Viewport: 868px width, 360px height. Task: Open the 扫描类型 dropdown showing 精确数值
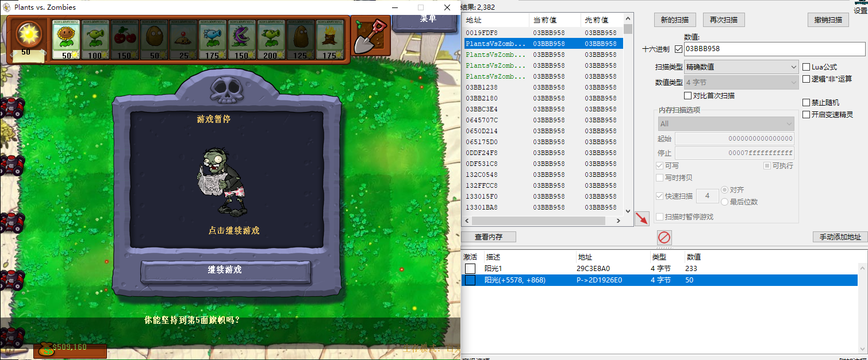741,67
